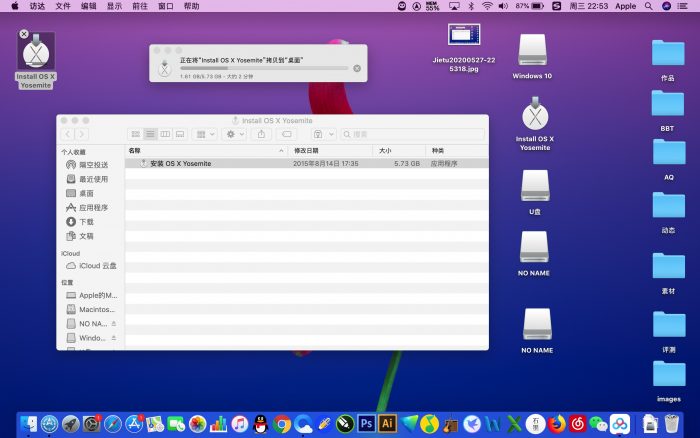Switch Finder to icon view
Viewport: 700px width, 438px height.
coord(135,133)
